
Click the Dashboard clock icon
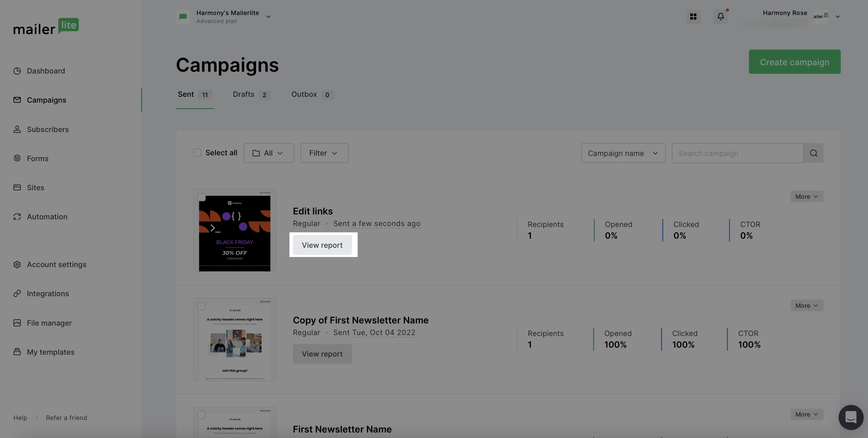[x=17, y=71]
